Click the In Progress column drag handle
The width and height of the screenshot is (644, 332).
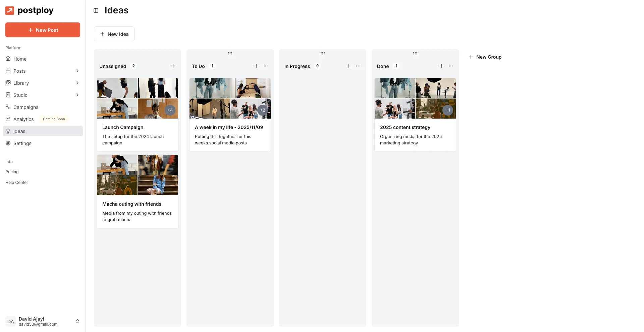tap(323, 53)
